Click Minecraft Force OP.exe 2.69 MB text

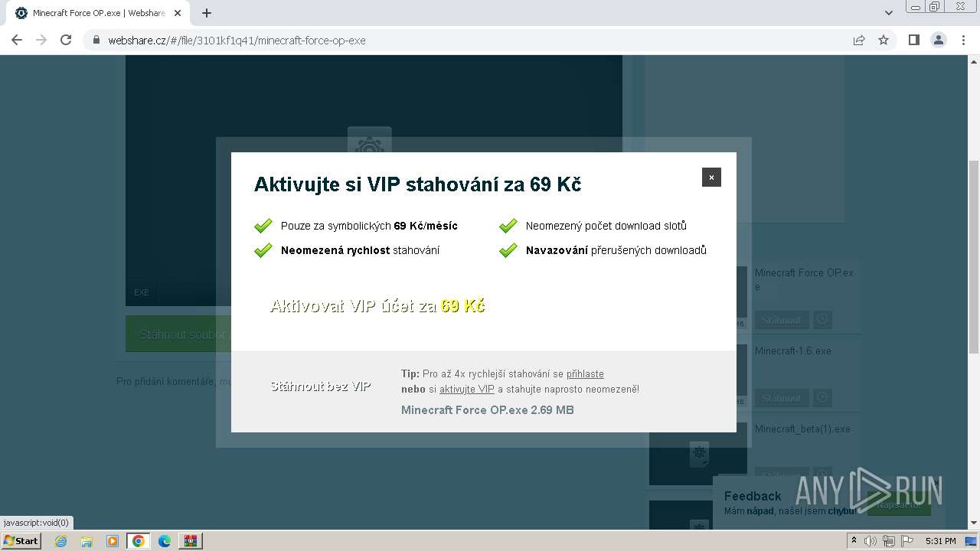tap(488, 410)
